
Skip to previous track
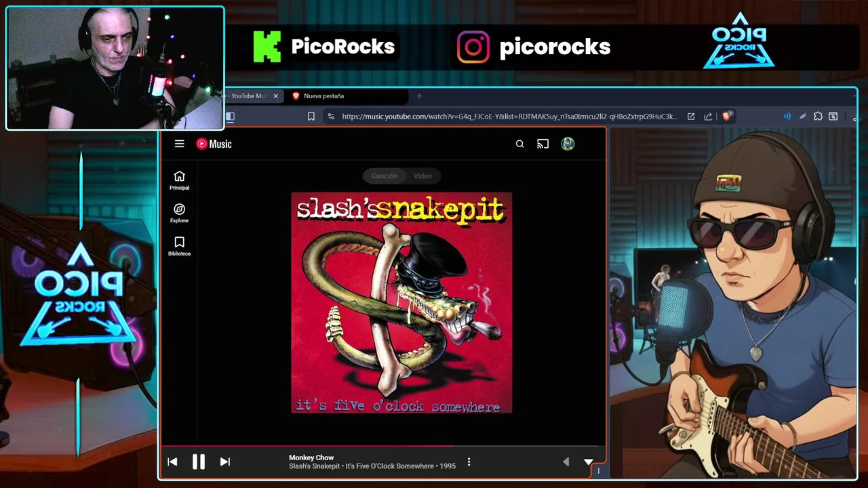pyautogui.click(x=172, y=462)
